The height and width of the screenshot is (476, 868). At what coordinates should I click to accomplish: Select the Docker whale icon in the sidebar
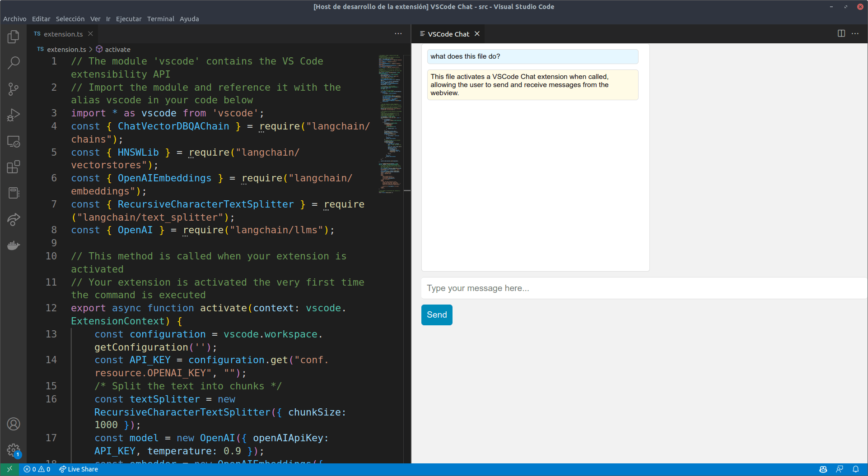[14, 245]
